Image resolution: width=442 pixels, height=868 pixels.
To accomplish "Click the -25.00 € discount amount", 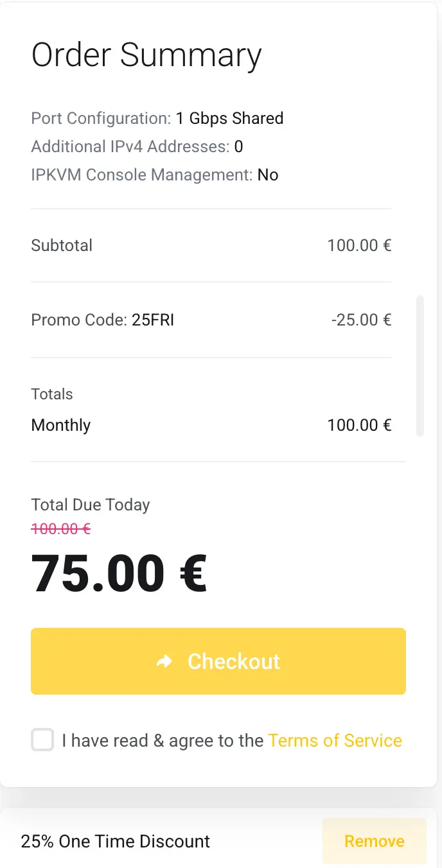I will 362,319.
